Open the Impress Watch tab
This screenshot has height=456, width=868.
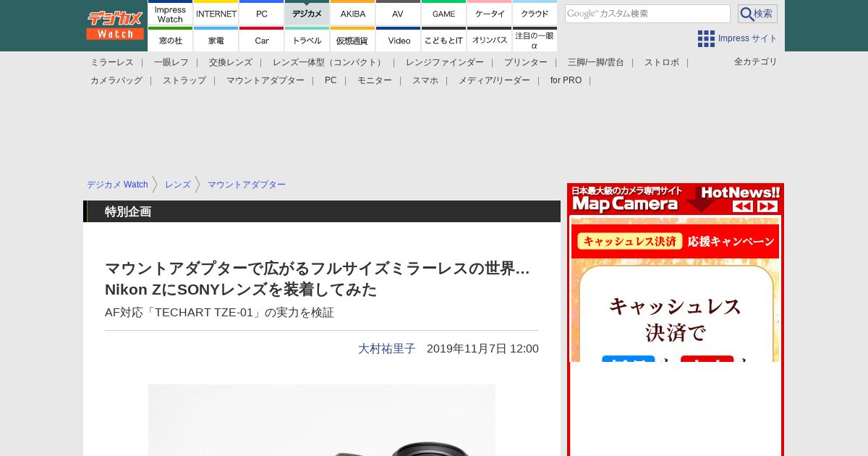pos(170,13)
